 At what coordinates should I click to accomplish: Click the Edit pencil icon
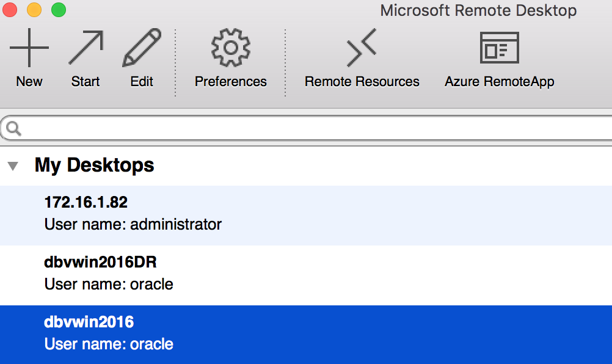click(x=142, y=47)
